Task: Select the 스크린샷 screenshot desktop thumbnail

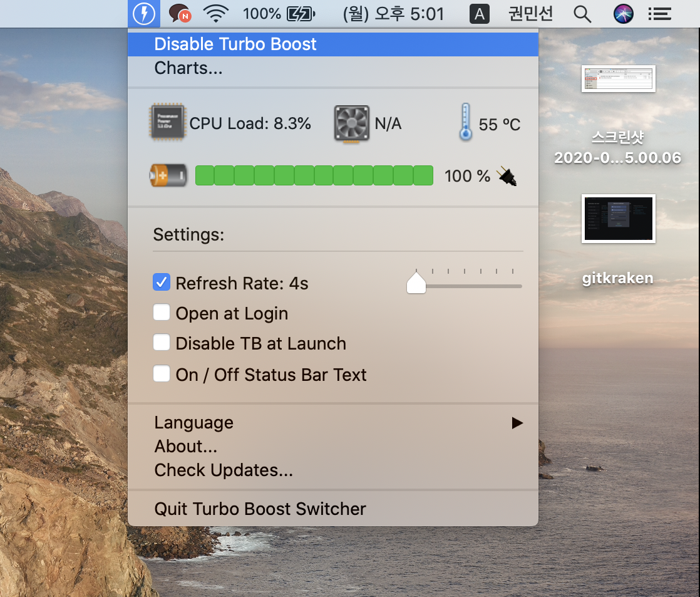Action: (619, 78)
